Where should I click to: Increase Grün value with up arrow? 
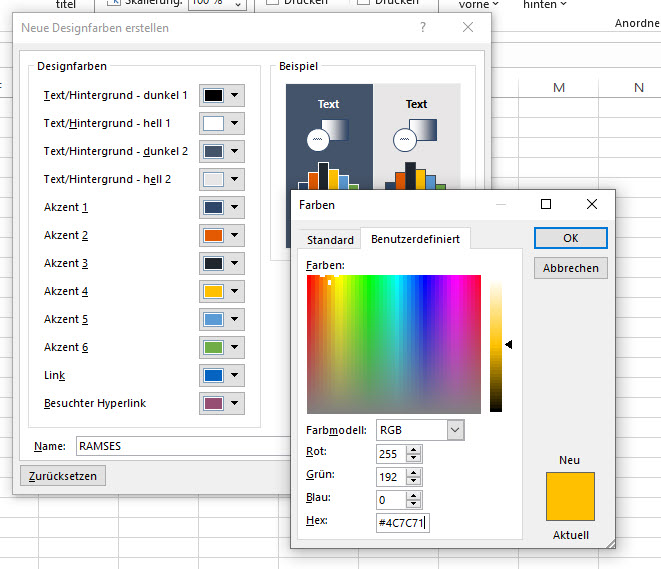[x=414, y=473]
